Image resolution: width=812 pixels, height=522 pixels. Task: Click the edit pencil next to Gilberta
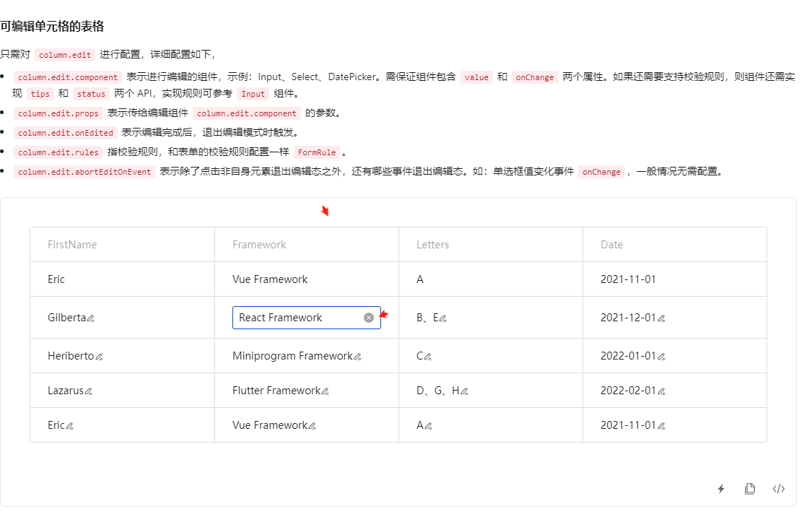click(x=88, y=318)
